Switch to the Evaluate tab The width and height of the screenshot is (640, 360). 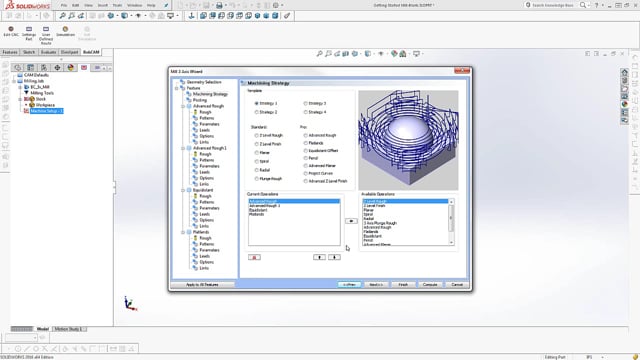(x=48, y=52)
